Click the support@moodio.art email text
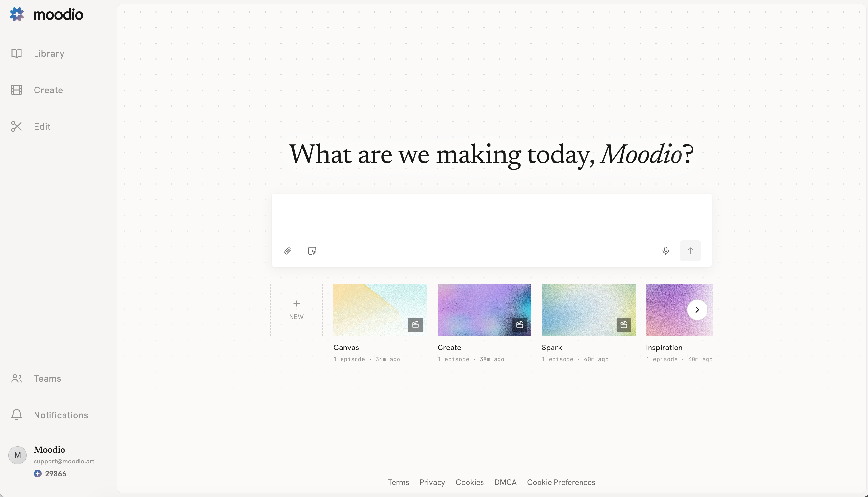The width and height of the screenshot is (868, 497). pyautogui.click(x=64, y=461)
